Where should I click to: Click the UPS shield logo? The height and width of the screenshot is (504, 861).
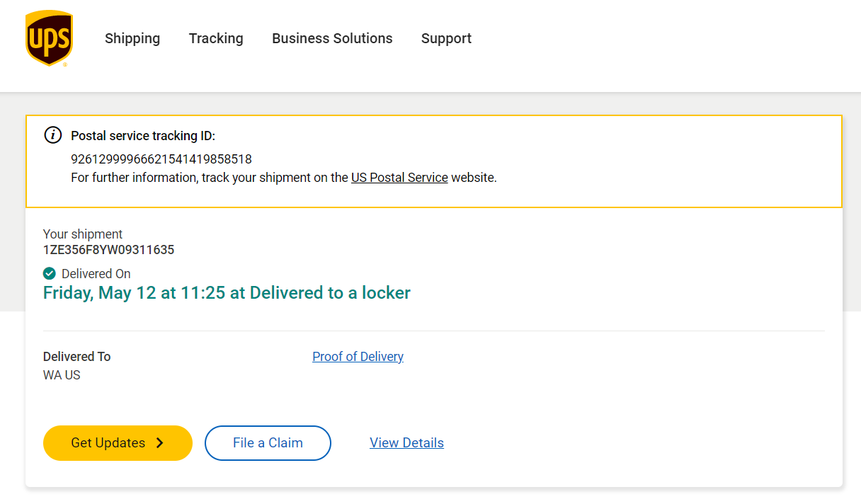tap(49, 38)
